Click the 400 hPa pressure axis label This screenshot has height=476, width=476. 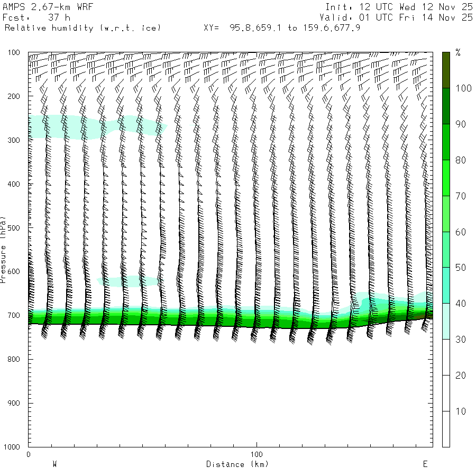(14, 184)
